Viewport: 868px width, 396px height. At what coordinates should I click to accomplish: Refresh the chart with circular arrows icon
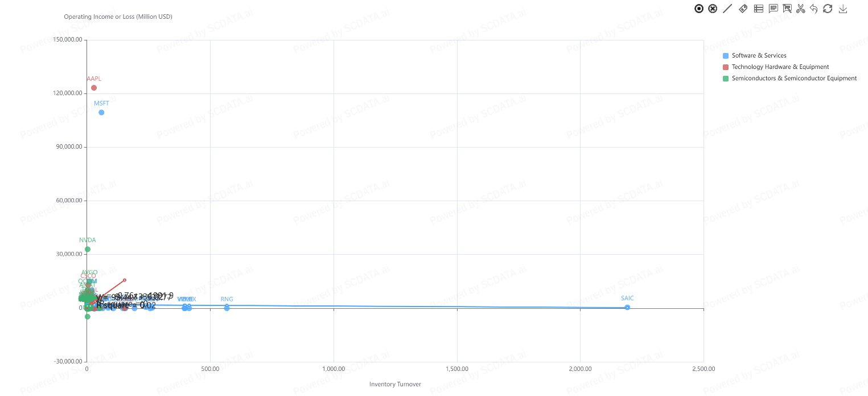pos(828,9)
